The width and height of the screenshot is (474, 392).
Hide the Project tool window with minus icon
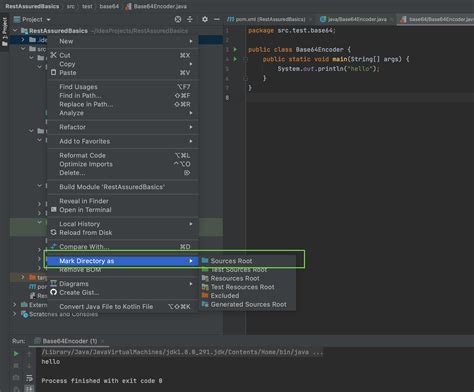[x=216, y=19]
